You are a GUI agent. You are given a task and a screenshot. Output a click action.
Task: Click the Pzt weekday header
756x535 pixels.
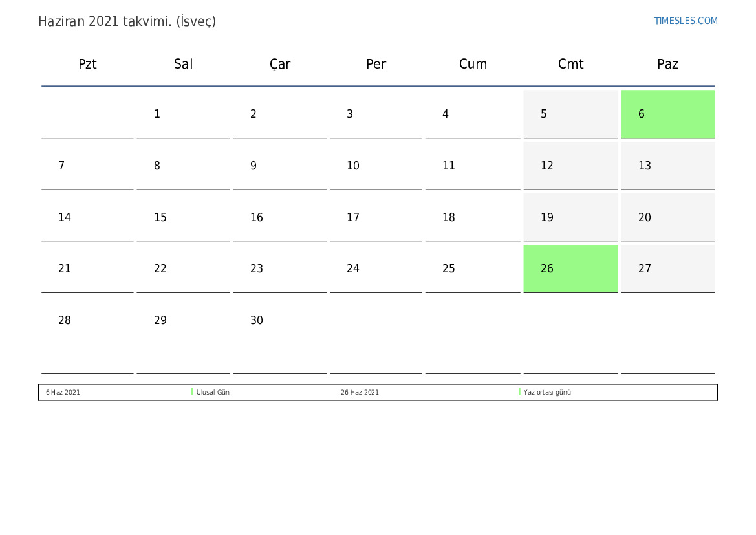87,64
